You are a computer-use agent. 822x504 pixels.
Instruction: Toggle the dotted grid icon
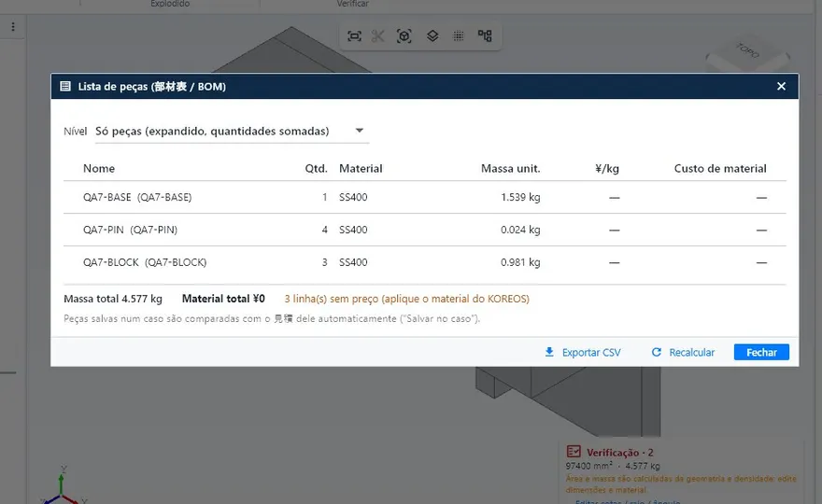pyautogui.click(x=459, y=36)
